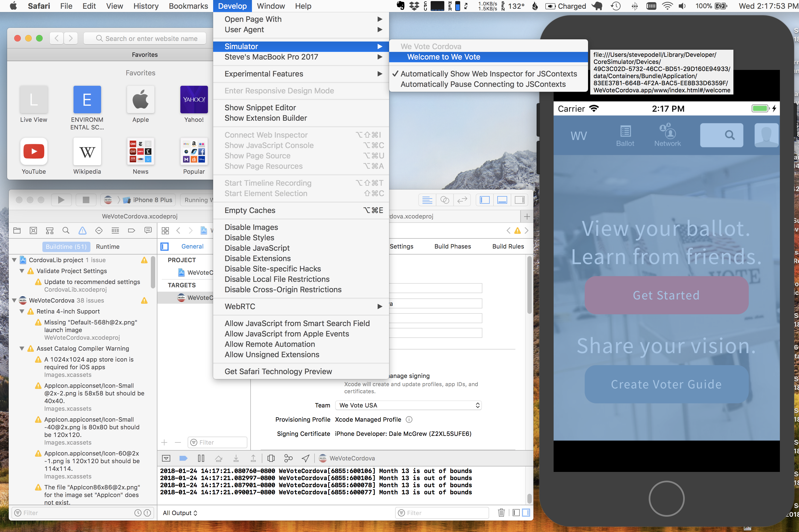Viewport: 799px width, 532px height.
Task: Clear the console with the trash icon
Action: click(x=501, y=513)
